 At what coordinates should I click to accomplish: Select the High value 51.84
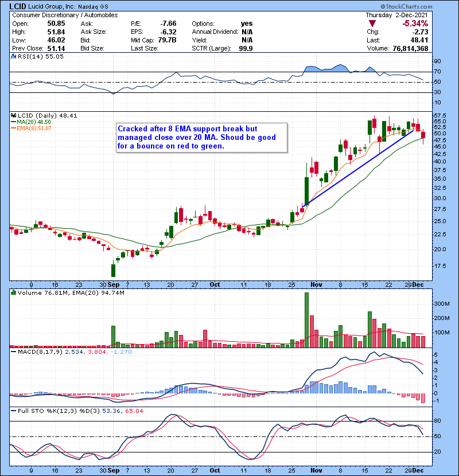[56, 32]
